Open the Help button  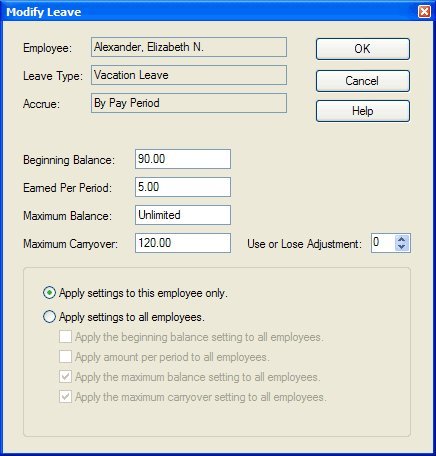(363, 111)
